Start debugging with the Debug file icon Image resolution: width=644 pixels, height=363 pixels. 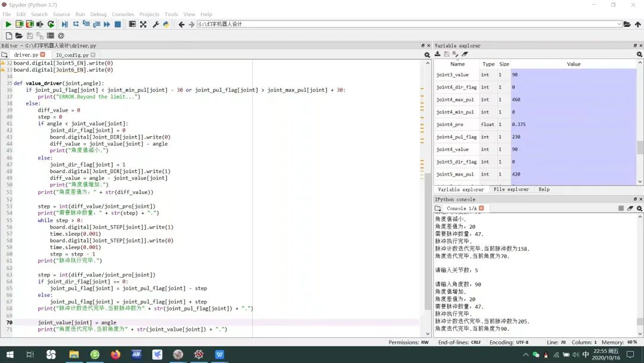coord(64,24)
